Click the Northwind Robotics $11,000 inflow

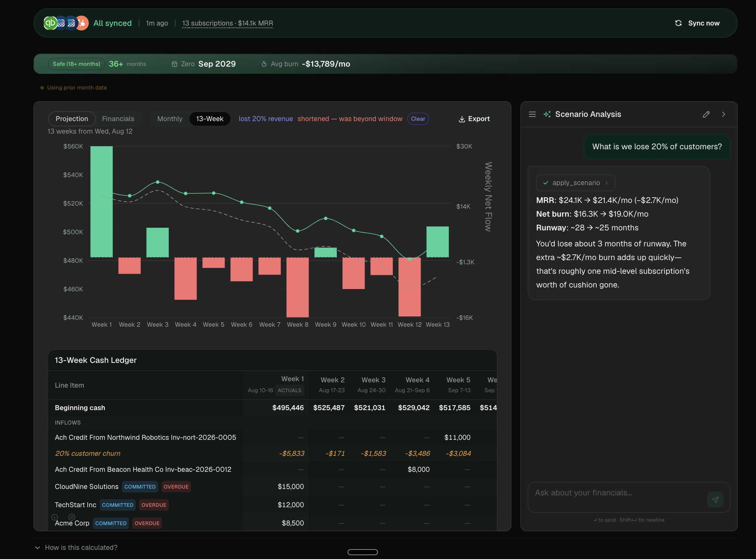coord(457,438)
